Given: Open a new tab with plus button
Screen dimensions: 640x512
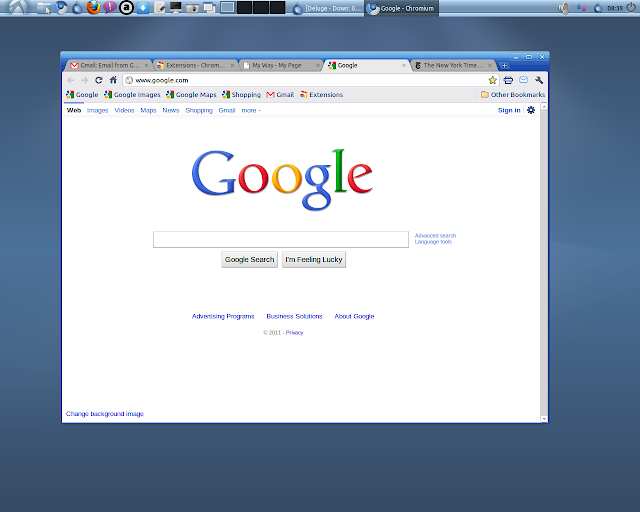Looking at the screenshot, I should pos(504,65).
